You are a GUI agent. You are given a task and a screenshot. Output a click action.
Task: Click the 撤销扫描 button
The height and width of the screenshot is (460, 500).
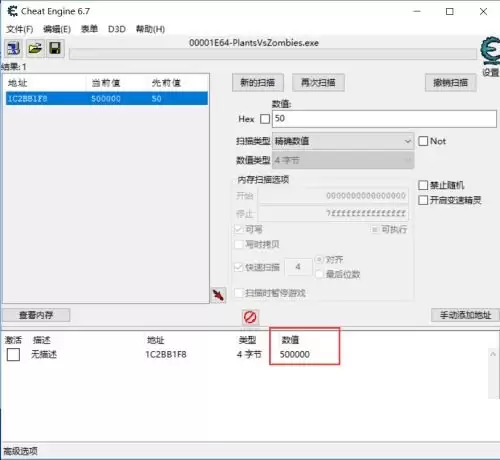(x=450, y=82)
